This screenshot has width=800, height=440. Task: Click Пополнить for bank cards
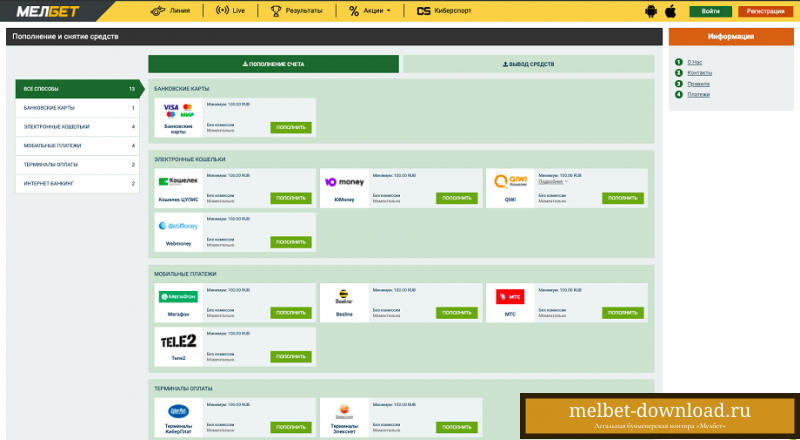pyautogui.click(x=291, y=128)
